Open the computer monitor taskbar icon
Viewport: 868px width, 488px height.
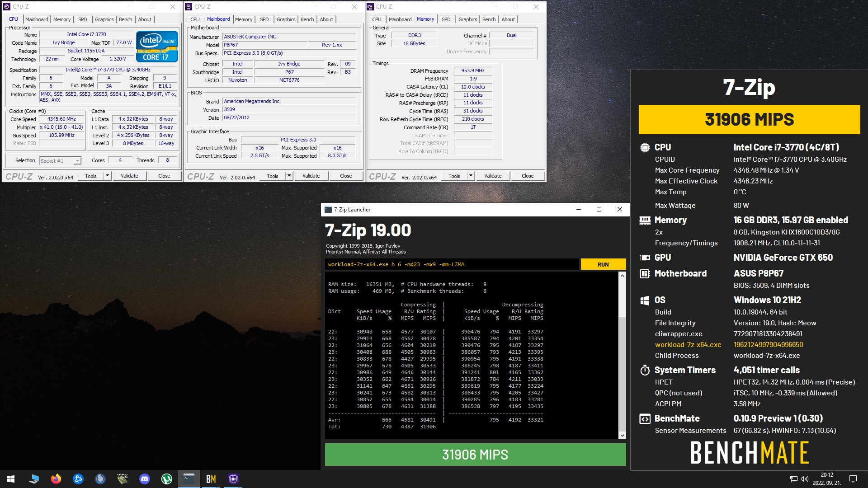[34, 479]
